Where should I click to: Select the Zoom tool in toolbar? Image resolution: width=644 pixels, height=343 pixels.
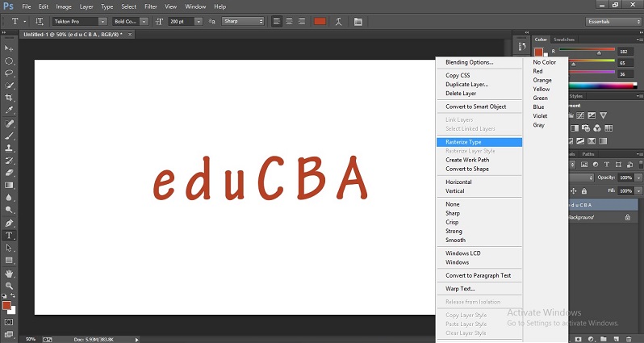pyautogui.click(x=10, y=286)
